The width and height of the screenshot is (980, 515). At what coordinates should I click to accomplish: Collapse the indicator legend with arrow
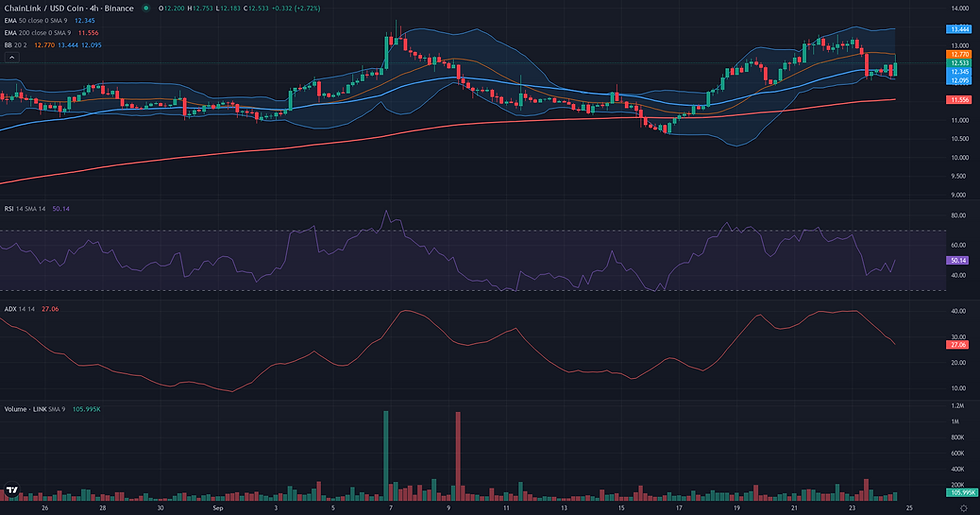(12, 57)
